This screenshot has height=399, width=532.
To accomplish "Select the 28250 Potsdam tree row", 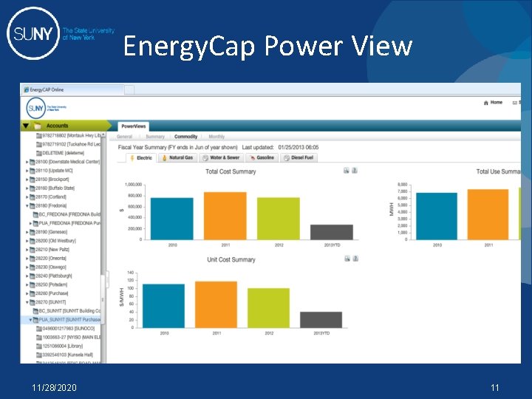I will click(61, 285).
